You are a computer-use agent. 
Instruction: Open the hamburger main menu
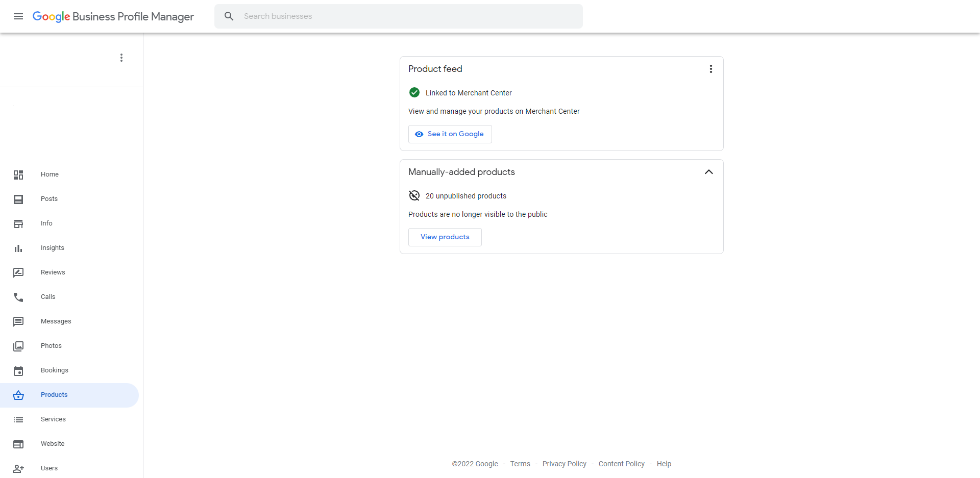(x=18, y=16)
